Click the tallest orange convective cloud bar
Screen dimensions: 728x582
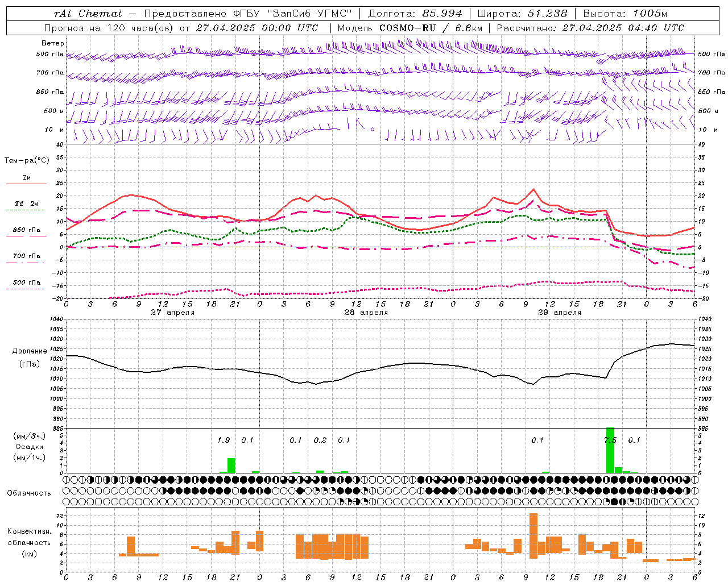tap(533, 536)
